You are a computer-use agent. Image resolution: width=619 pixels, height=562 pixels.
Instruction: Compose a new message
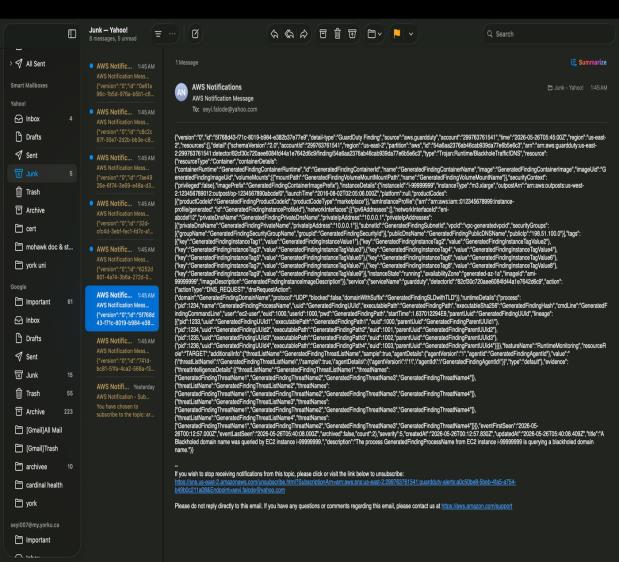[195, 34]
